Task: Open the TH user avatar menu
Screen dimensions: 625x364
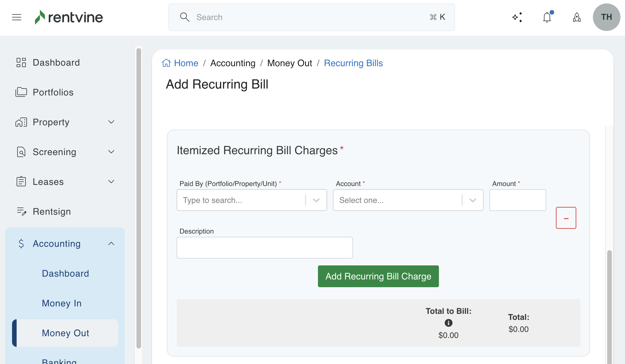Action: [606, 17]
